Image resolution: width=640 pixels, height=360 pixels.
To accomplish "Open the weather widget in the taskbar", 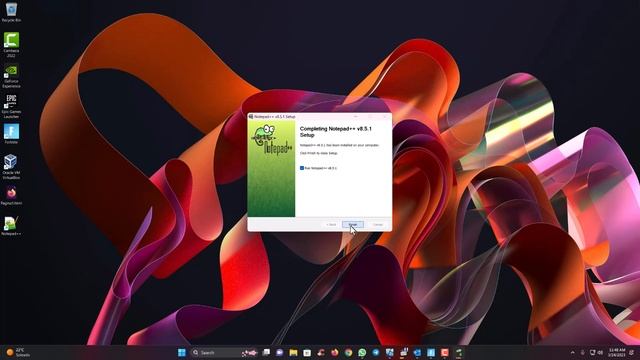I will click(x=18, y=352).
